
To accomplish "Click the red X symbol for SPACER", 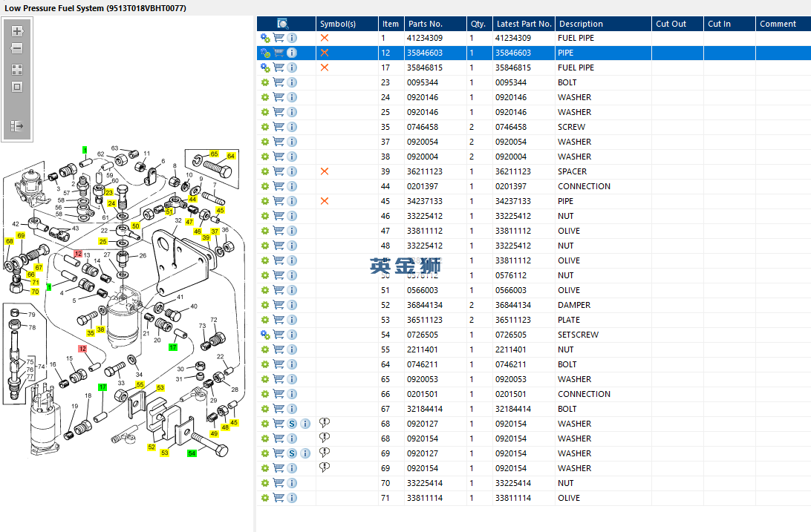I will (x=324, y=171).
